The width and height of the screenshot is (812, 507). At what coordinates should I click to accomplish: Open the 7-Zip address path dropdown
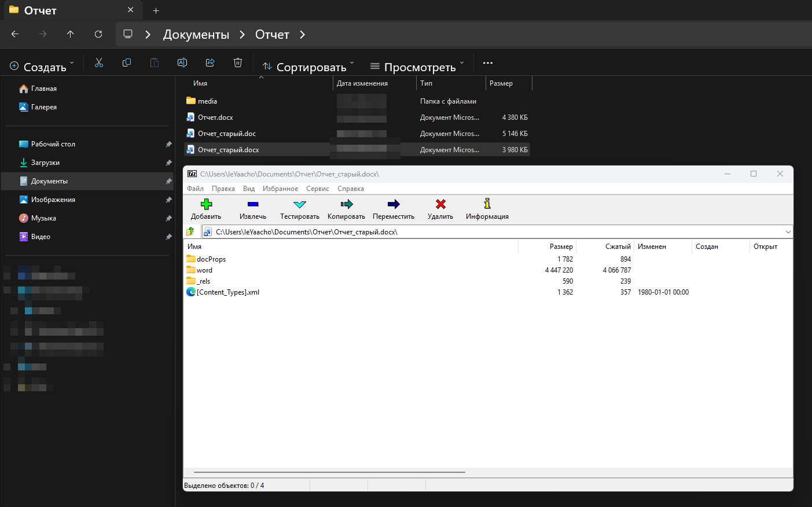(x=788, y=232)
